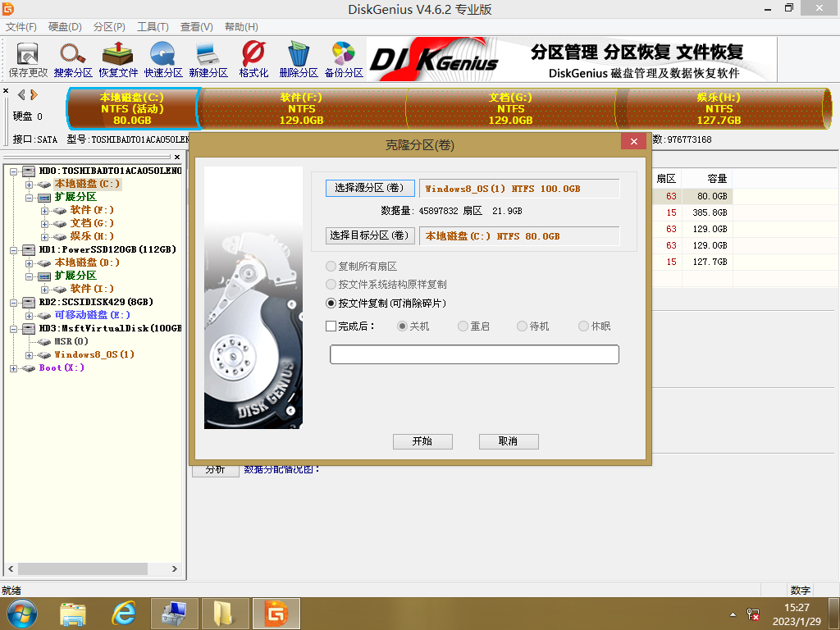Click the 分析 button behind the dialog

[216, 470]
